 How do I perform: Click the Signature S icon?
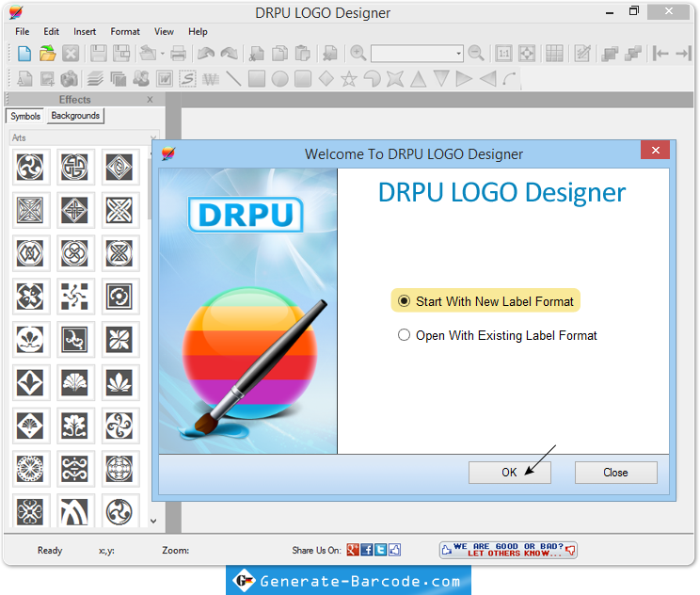[x=187, y=79]
